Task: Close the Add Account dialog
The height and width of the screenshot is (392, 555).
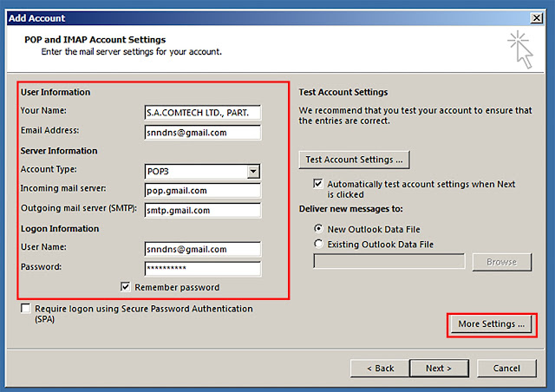Action: [x=537, y=17]
